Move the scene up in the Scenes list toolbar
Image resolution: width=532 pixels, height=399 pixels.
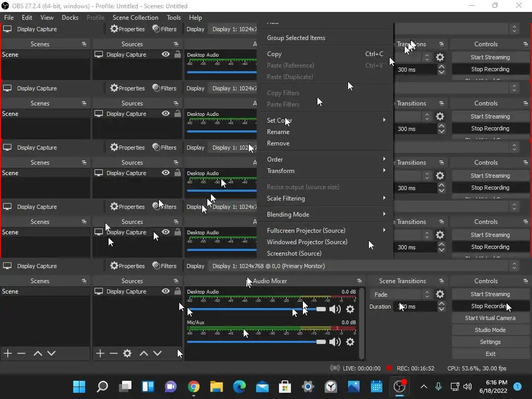(x=37, y=353)
